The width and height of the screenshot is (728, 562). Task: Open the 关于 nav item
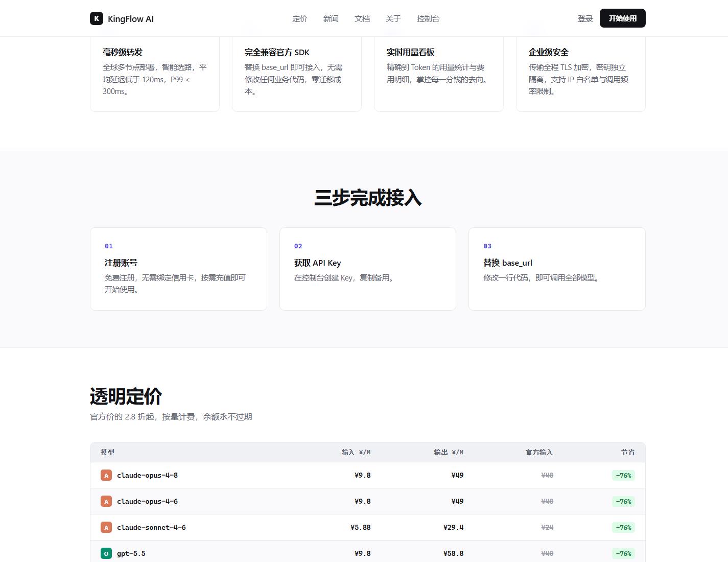coord(393,19)
